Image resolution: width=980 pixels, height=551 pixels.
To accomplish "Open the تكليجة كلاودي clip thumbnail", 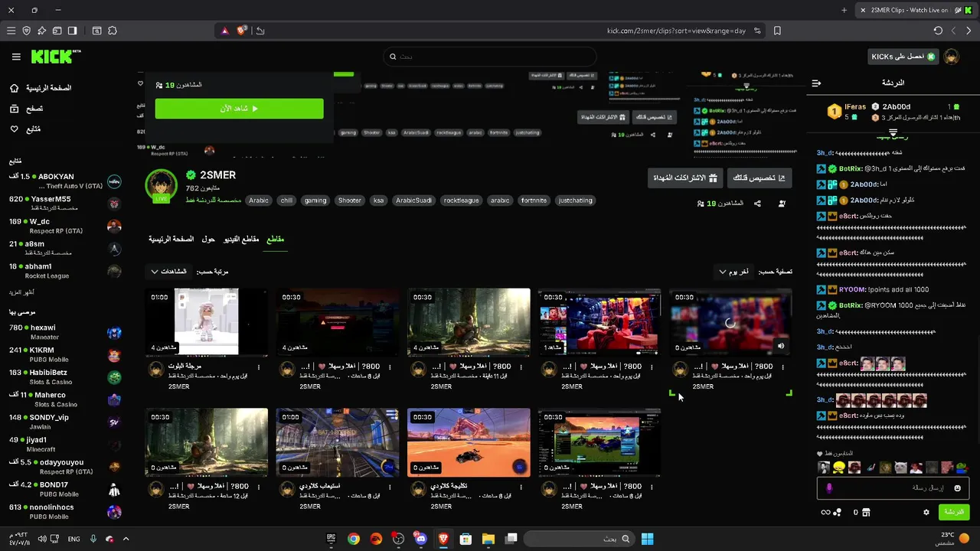I will click(469, 442).
